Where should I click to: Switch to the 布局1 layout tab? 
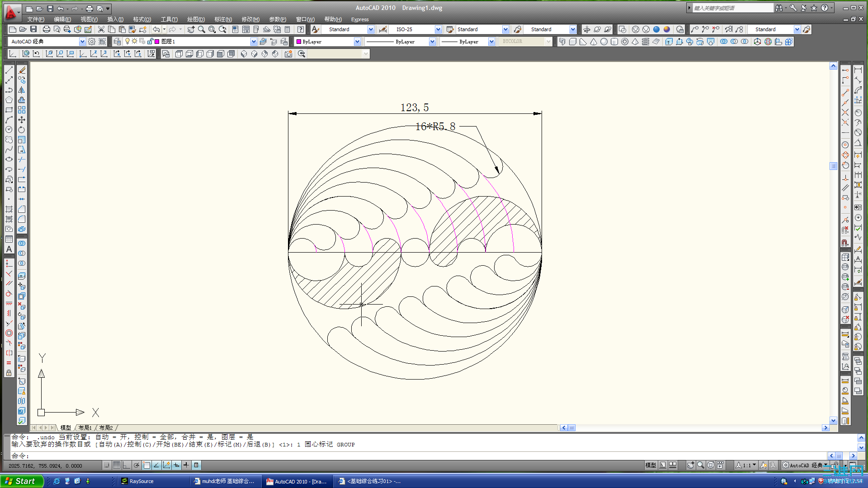point(85,427)
